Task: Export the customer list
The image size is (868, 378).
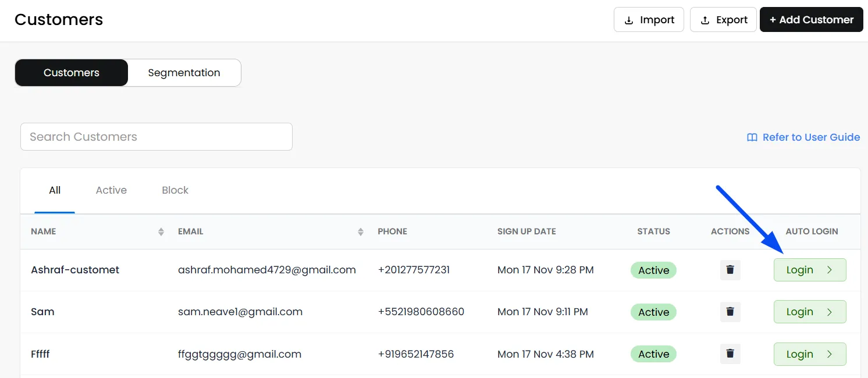Action: point(723,20)
